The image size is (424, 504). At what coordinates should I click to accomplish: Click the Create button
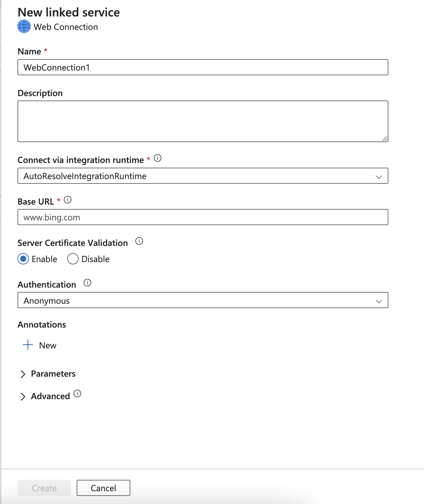pyautogui.click(x=44, y=488)
